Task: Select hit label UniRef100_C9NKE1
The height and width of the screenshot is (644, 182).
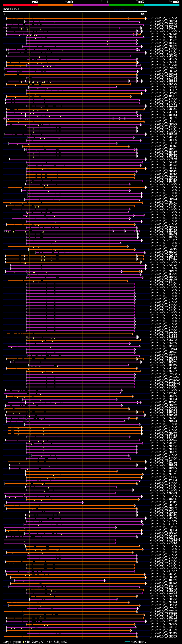Action: pyautogui.click(x=163, y=109)
